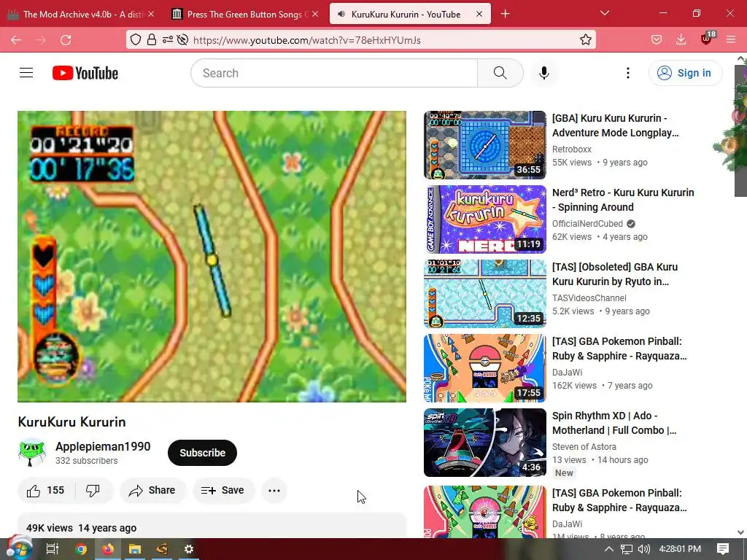
Task: Switch to Press The Green Button Songs tab
Action: tap(244, 15)
